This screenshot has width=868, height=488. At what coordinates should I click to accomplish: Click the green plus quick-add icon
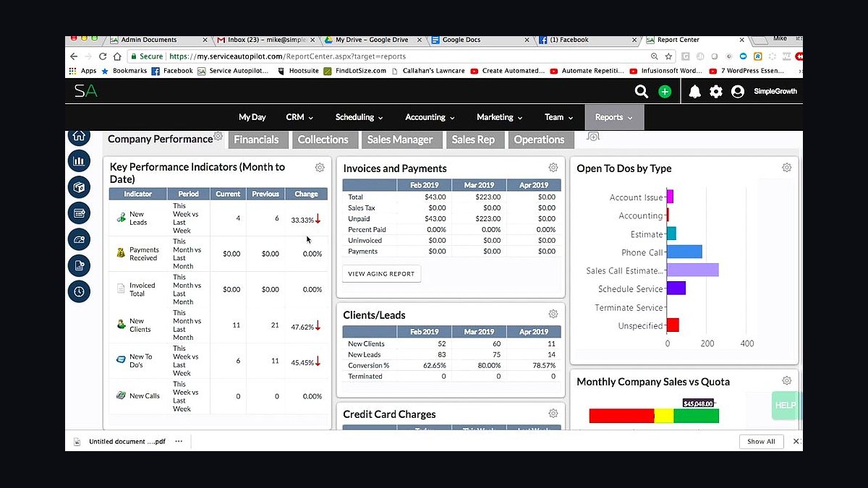tap(665, 92)
